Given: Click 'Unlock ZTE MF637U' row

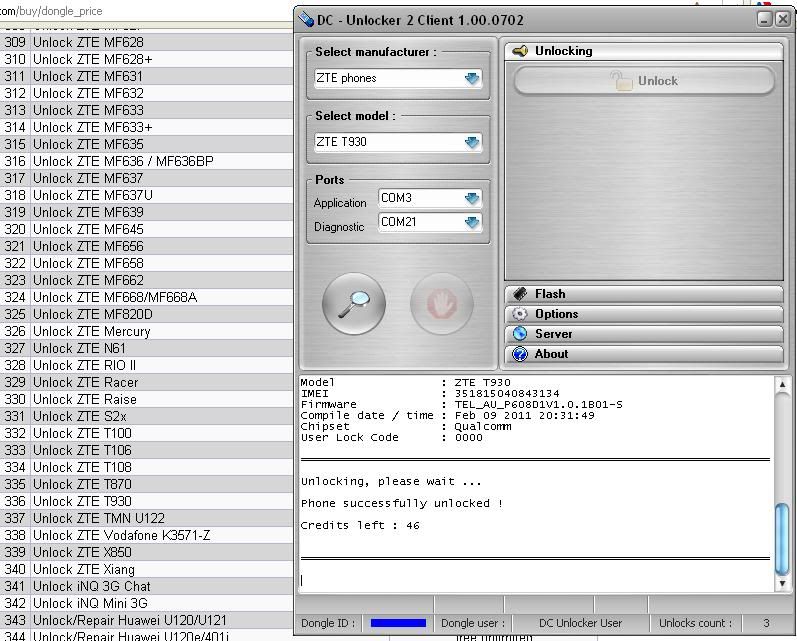Looking at the screenshot, I should [x=146, y=195].
